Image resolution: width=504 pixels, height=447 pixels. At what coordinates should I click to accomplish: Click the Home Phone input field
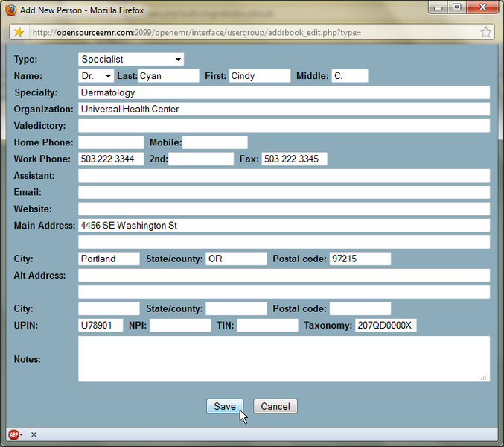[110, 142]
